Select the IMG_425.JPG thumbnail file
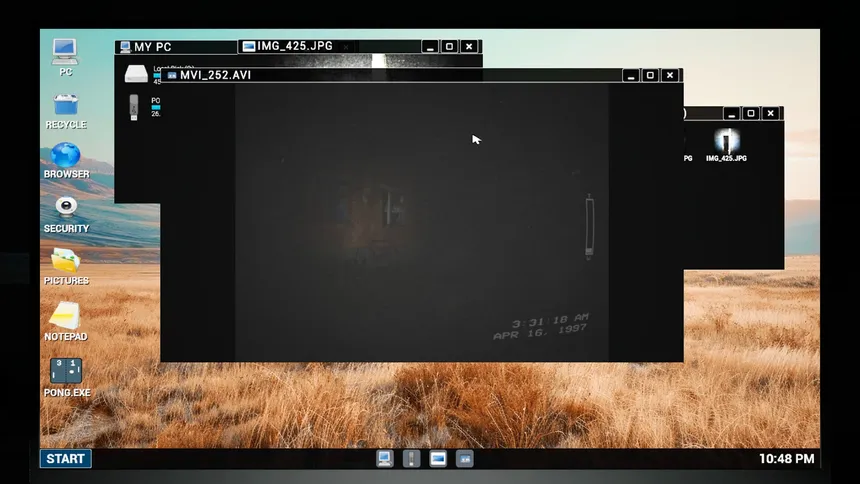The image size is (860, 484). tap(726, 145)
